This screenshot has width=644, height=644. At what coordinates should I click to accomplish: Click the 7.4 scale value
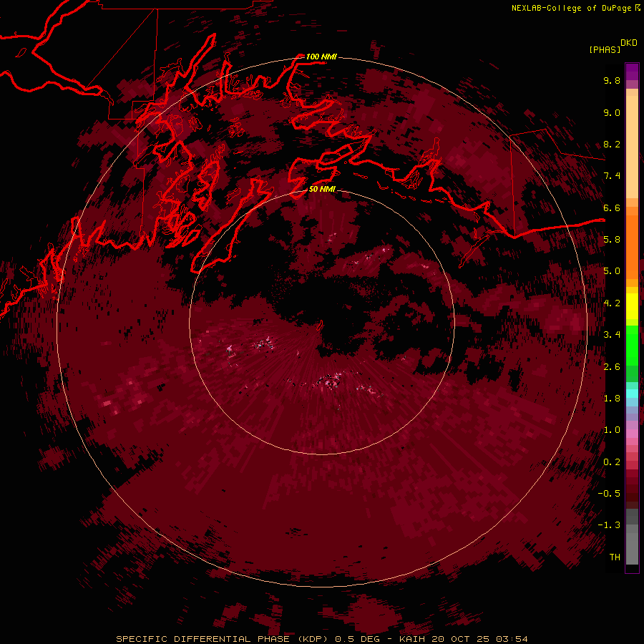[x=612, y=176]
